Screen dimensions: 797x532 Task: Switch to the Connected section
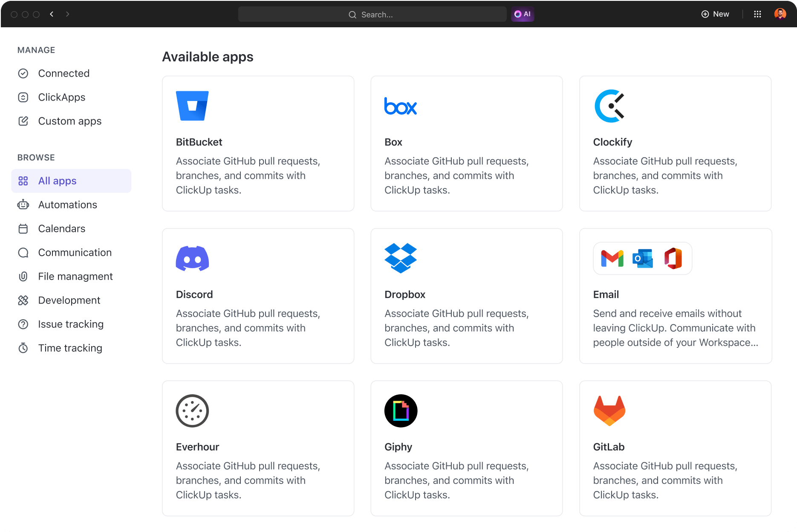click(64, 73)
